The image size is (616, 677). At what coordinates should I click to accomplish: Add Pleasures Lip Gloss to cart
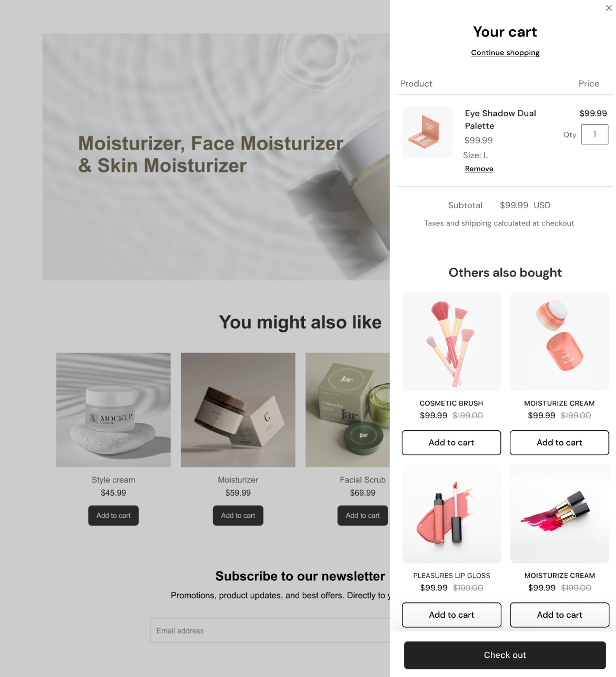click(x=451, y=614)
